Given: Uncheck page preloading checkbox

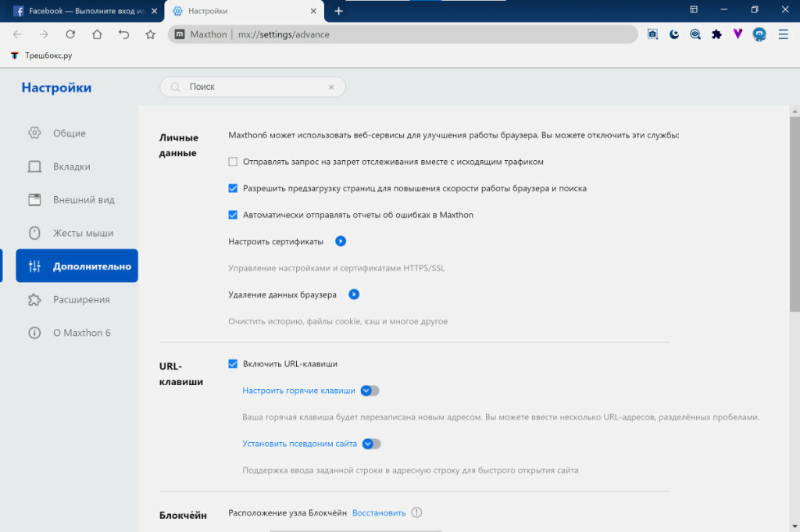Looking at the screenshot, I should click(233, 188).
